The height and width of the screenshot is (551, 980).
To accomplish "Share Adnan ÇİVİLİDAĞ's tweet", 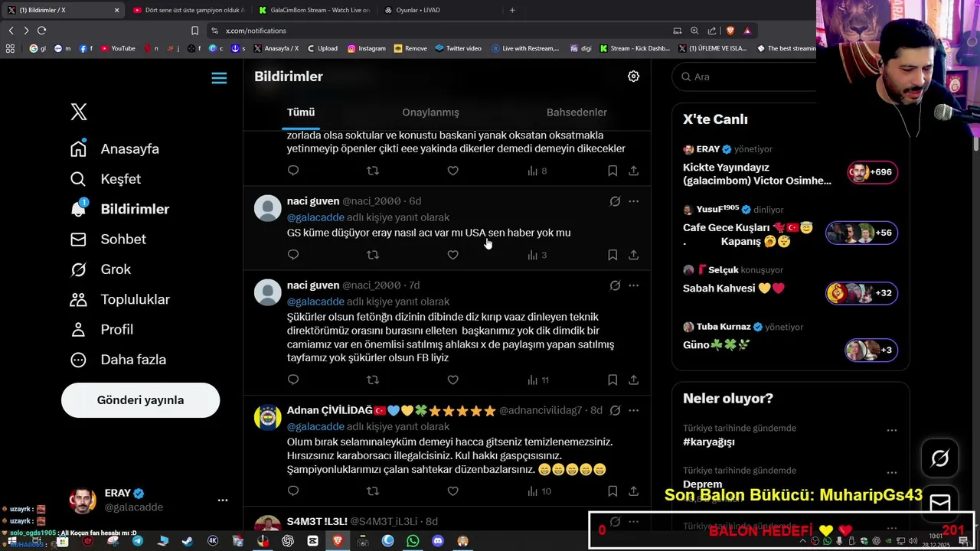I will pos(633,491).
